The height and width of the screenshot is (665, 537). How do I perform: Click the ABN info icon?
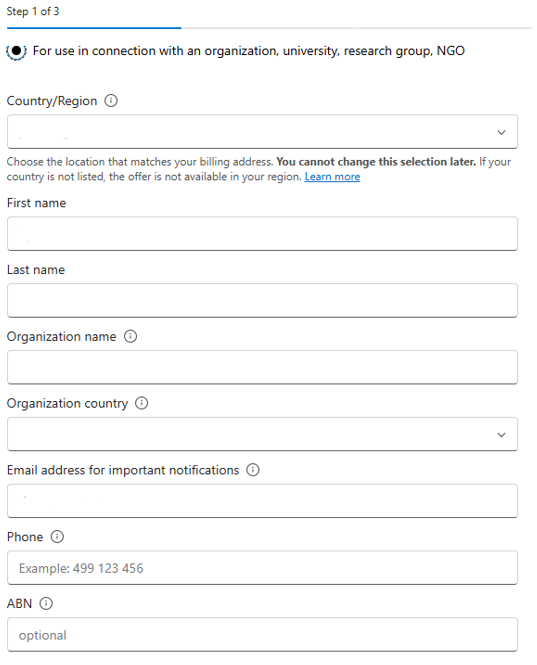point(46,604)
